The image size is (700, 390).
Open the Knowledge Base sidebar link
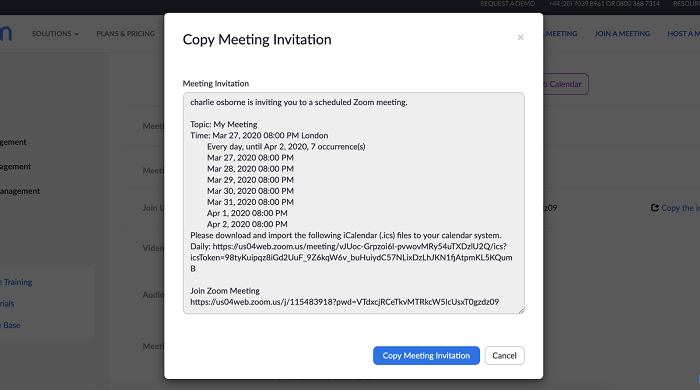click(x=10, y=325)
